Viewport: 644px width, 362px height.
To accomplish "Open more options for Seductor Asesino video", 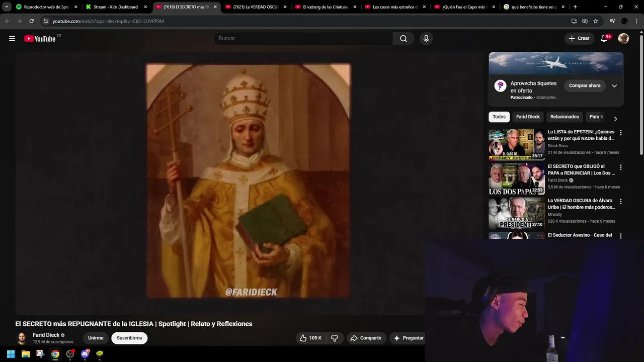I will tap(620, 235).
